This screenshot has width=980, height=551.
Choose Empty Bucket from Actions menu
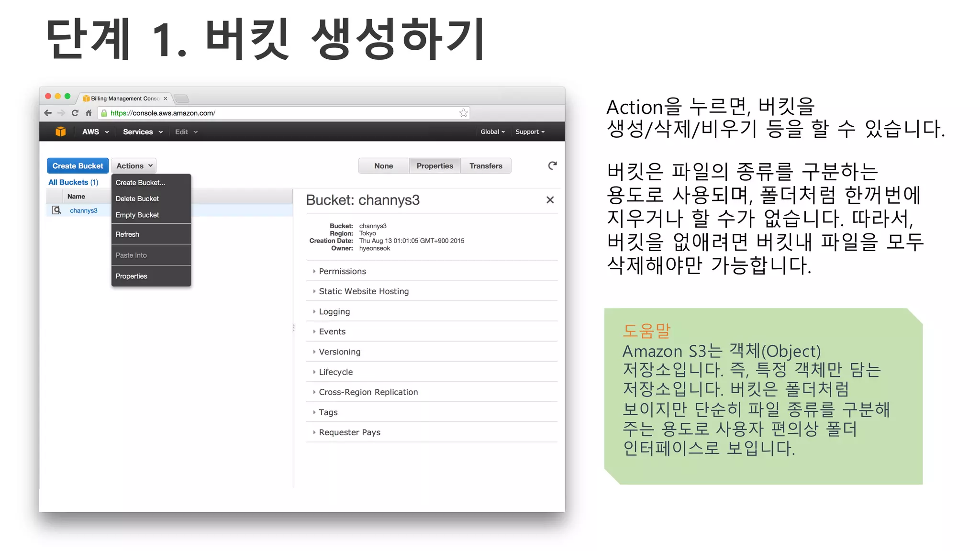(137, 215)
